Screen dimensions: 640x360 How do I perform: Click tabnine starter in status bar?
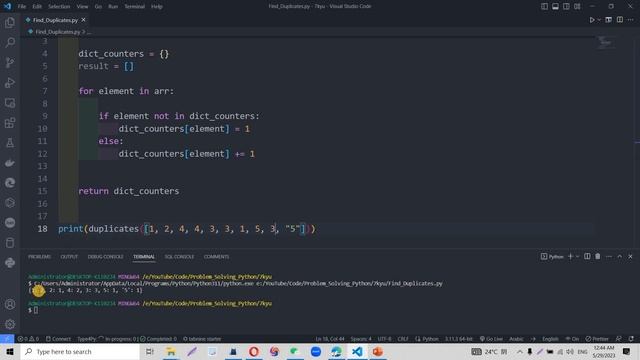tap(202, 339)
